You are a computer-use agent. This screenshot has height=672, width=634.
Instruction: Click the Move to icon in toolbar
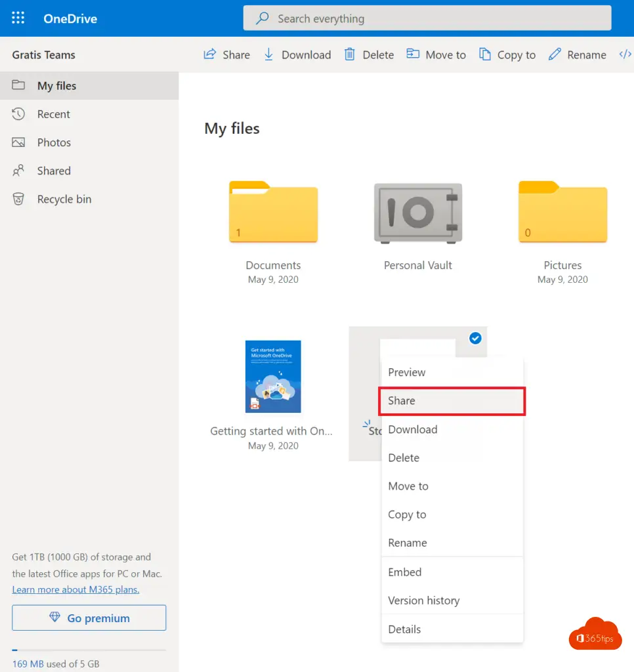(x=413, y=54)
